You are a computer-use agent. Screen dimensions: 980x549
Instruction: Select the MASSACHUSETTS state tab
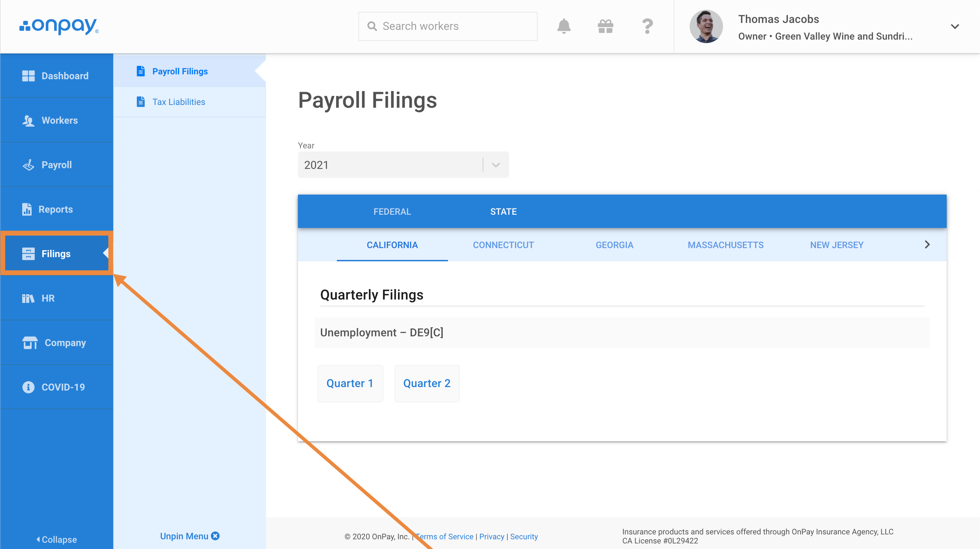pos(725,245)
